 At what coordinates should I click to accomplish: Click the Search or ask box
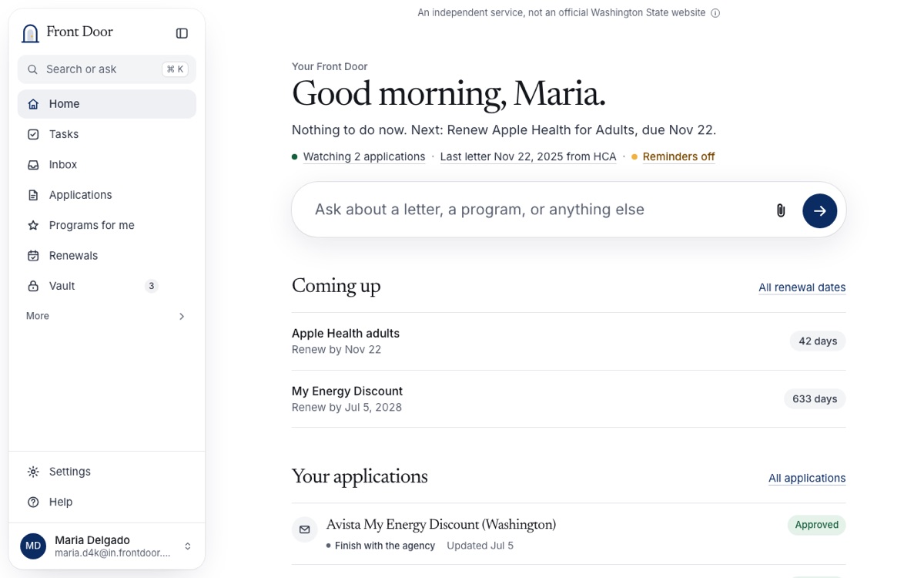107,69
